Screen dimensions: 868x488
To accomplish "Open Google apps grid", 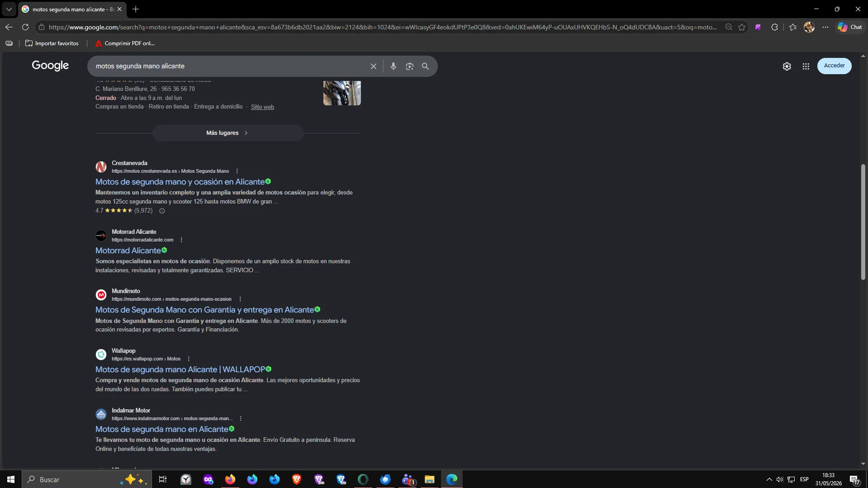I will 806,66.
